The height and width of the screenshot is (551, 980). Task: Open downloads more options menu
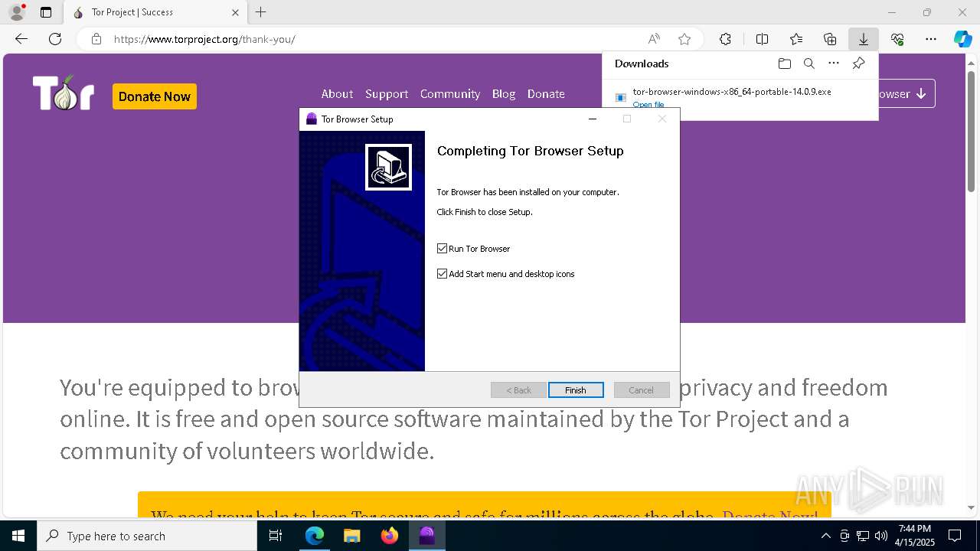[834, 64]
